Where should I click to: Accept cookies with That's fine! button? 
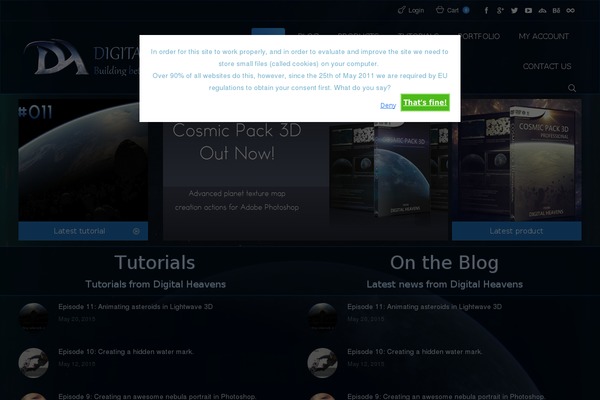pos(425,103)
